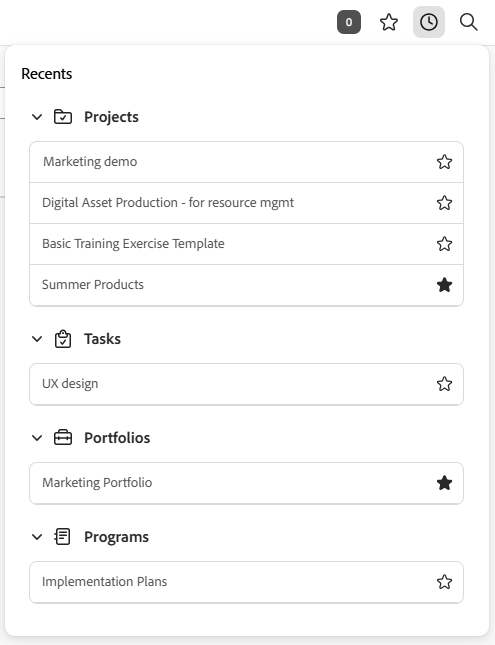Open Digital Asset Production project
The width and height of the screenshot is (495, 645).
(x=246, y=203)
